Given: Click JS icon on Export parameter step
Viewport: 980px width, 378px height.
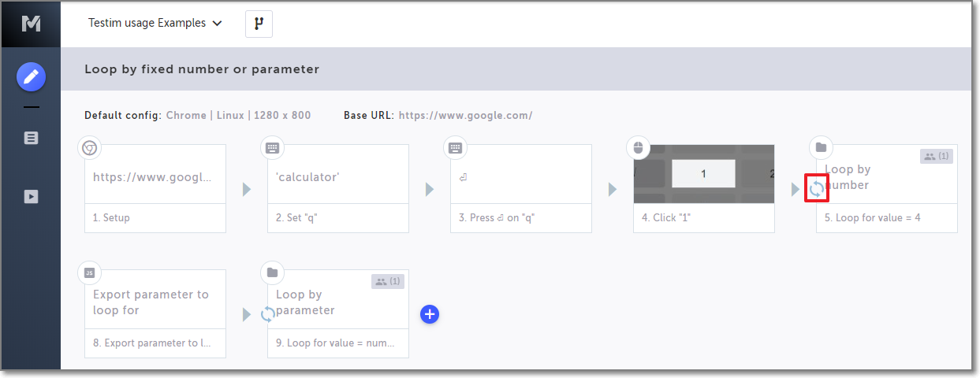Looking at the screenshot, I should click(90, 272).
